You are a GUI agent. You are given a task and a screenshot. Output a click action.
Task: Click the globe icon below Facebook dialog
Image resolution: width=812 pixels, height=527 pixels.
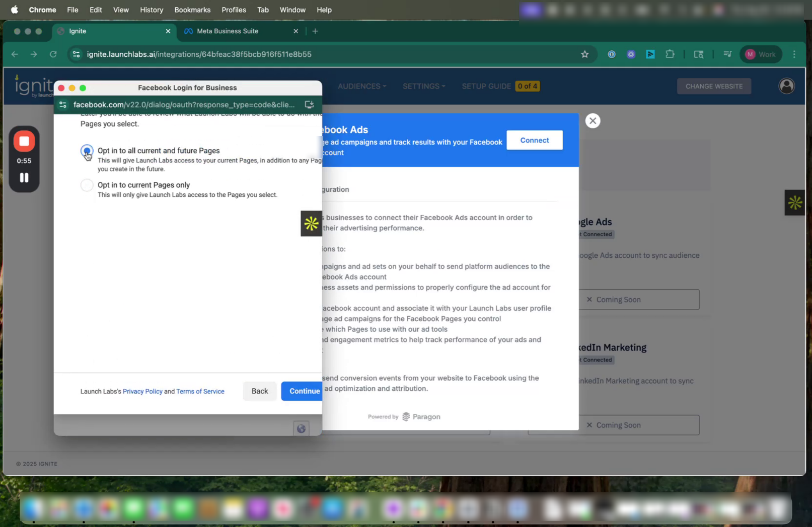pyautogui.click(x=301, y=429)
